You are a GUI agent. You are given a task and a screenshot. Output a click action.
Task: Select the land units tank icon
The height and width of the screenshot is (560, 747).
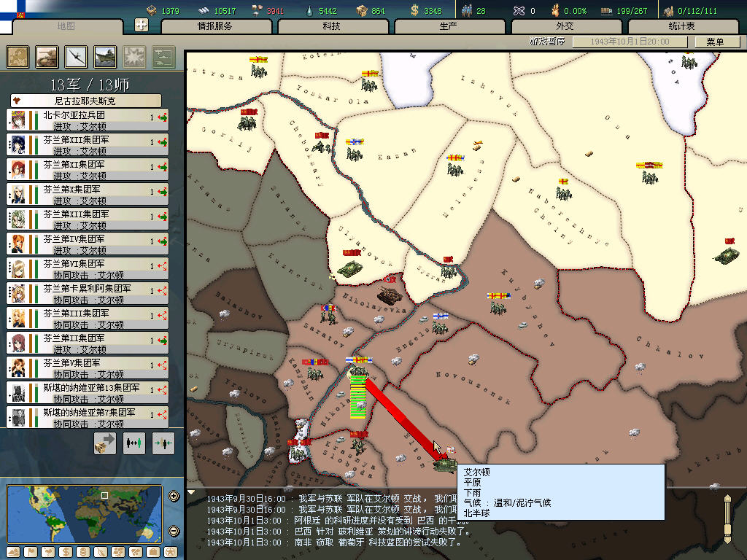[47, 56]
